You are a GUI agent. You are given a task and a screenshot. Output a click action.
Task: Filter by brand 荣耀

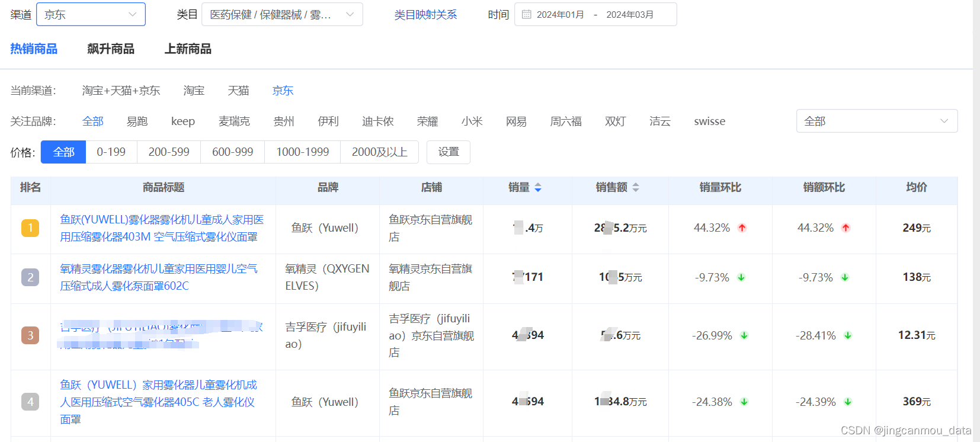pyautogui.click(x=427, y=121)
